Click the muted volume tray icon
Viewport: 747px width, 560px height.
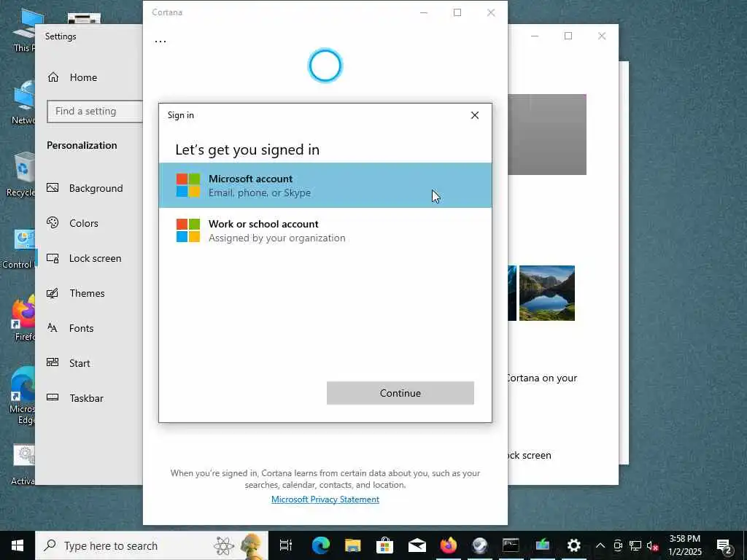coord(653,545)
